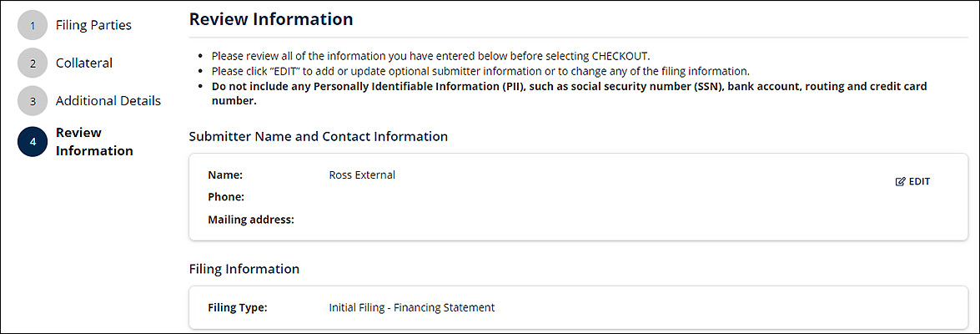Click the Phone field label
980x334 pixels.
tap(226, 197)
